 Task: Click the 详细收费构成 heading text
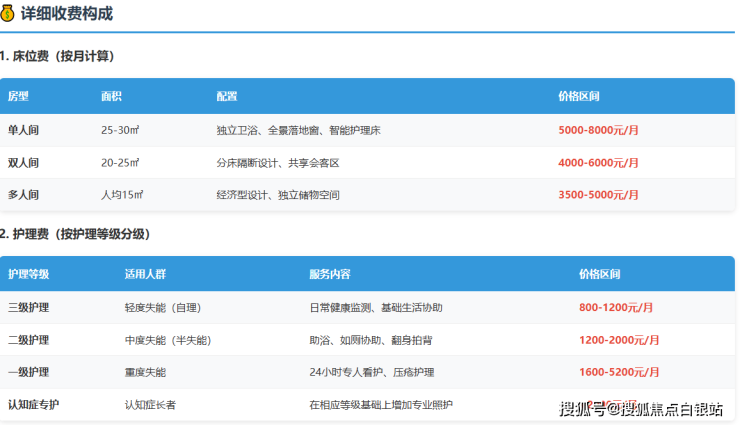coord(66,14)
